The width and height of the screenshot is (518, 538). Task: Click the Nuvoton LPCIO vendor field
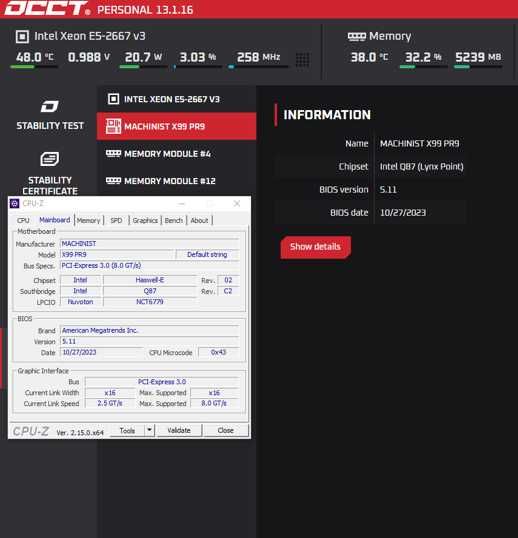(80, 302)
